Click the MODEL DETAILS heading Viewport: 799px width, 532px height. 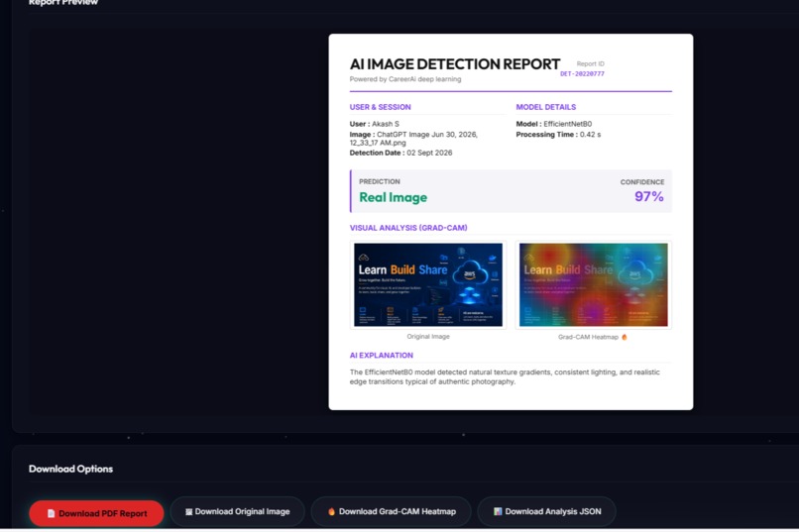click(546, 107)
